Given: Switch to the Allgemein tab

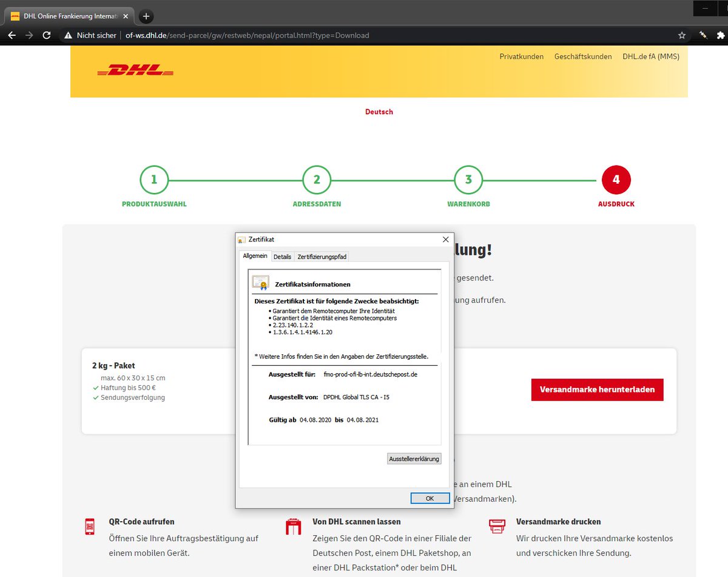Looking at the screenshot, I should (255, 257).
